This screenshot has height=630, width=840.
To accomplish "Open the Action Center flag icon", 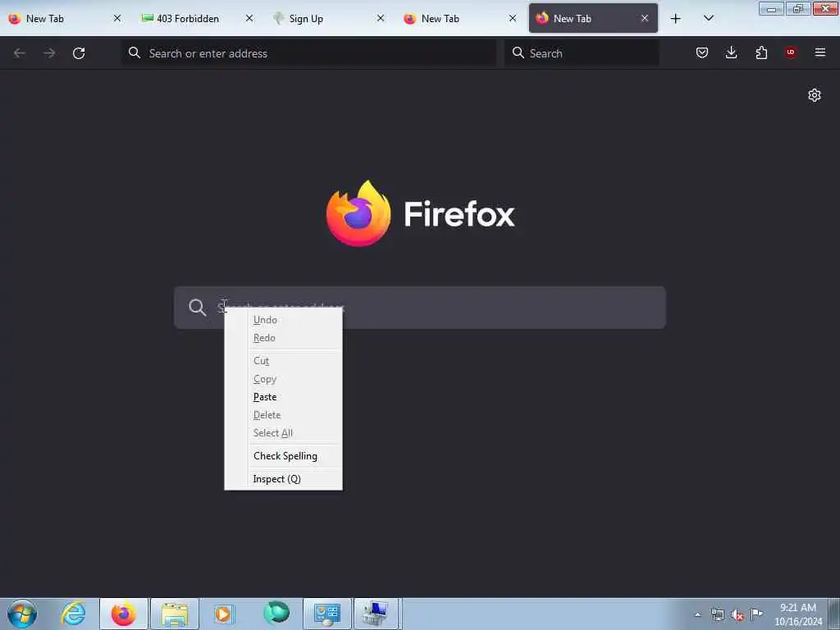I will [756, 614].
